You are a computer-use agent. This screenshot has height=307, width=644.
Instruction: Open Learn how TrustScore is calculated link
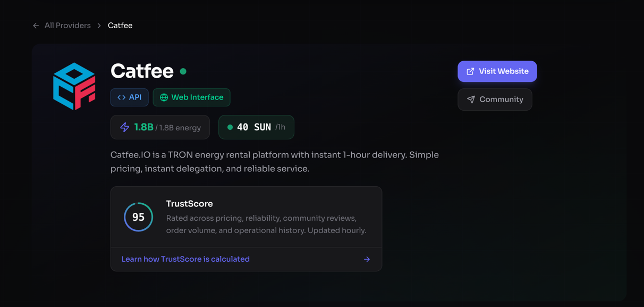pyautogui.click(x=185, y=259)
